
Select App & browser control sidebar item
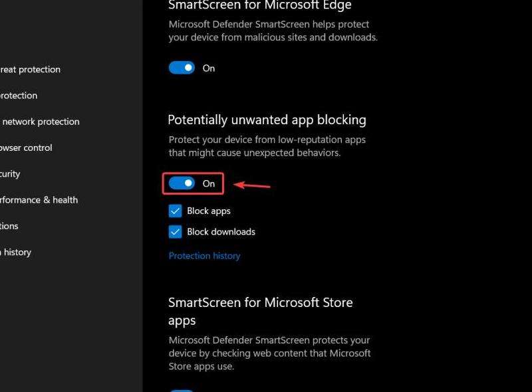point(26,148)
